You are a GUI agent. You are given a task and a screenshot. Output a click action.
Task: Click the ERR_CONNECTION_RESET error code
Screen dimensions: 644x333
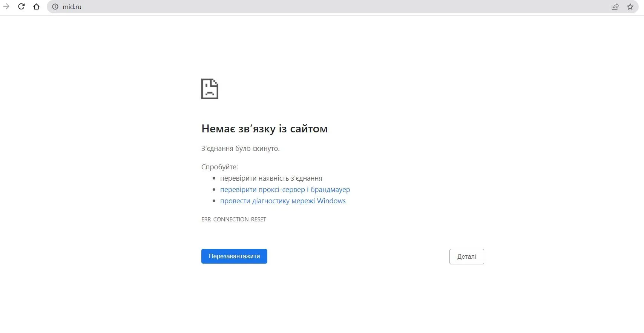click(x=233, y=219)
